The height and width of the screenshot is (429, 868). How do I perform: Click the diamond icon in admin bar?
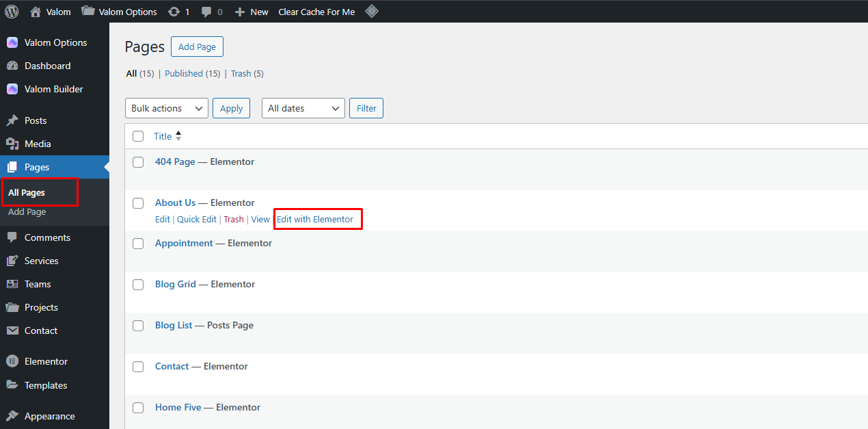(371, 11)
